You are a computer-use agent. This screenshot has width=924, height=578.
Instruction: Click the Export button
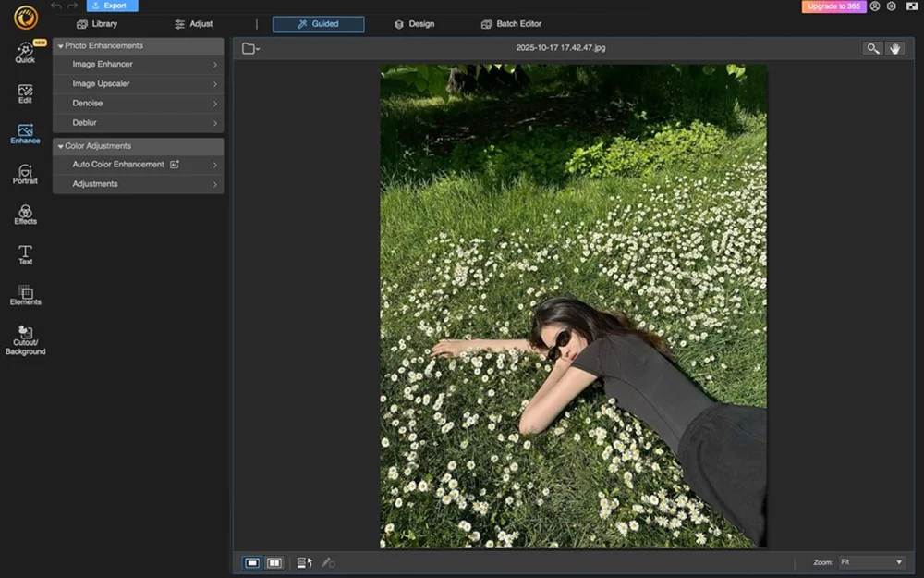[x=112, y=6]
